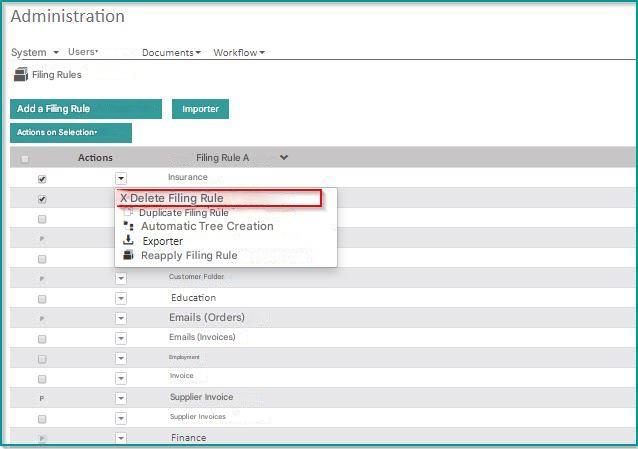
Task: Open the actions dropdown for Insurance row
Action: coord(121,178)
